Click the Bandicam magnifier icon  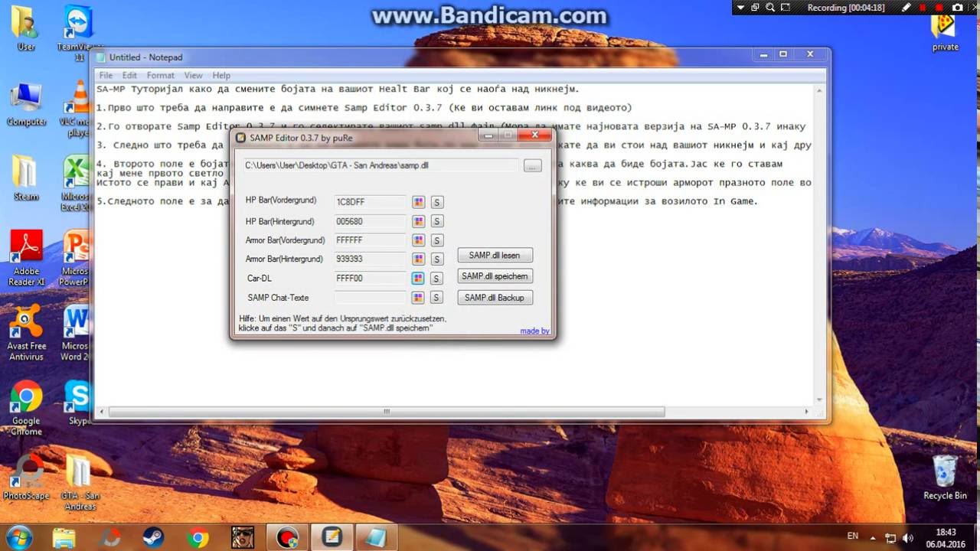770,8
